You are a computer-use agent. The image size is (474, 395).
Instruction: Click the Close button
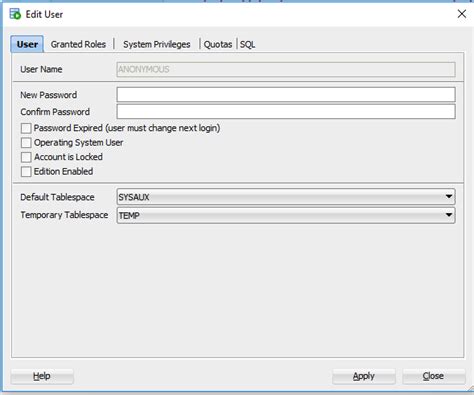pyautogui.click(x=433, y=376)
